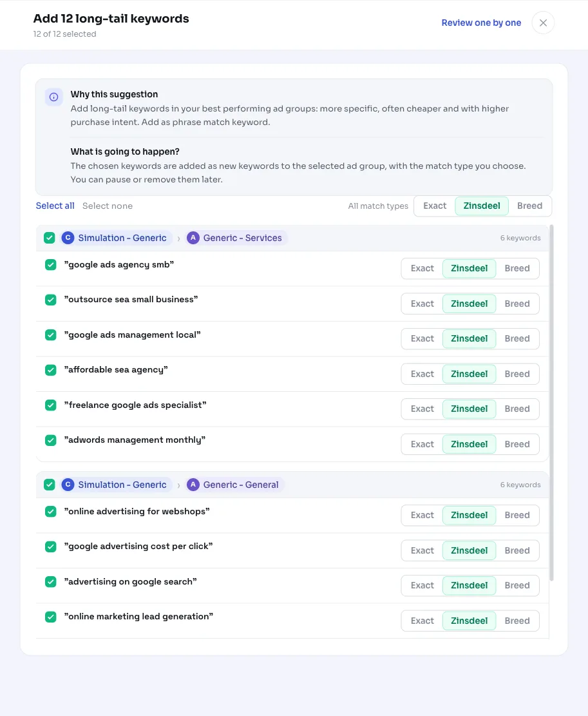Click the A ad group badge for Generic - Services

click(x=193, y=238)
